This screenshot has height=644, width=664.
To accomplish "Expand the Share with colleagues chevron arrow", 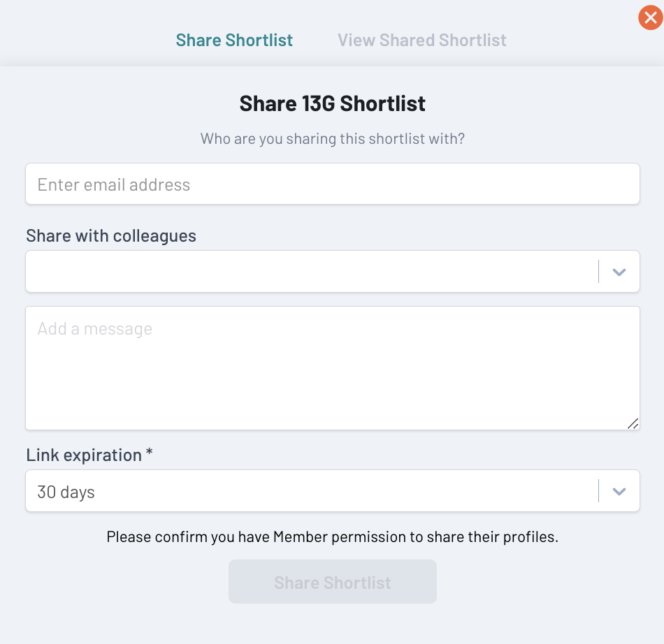I will 619,272.
